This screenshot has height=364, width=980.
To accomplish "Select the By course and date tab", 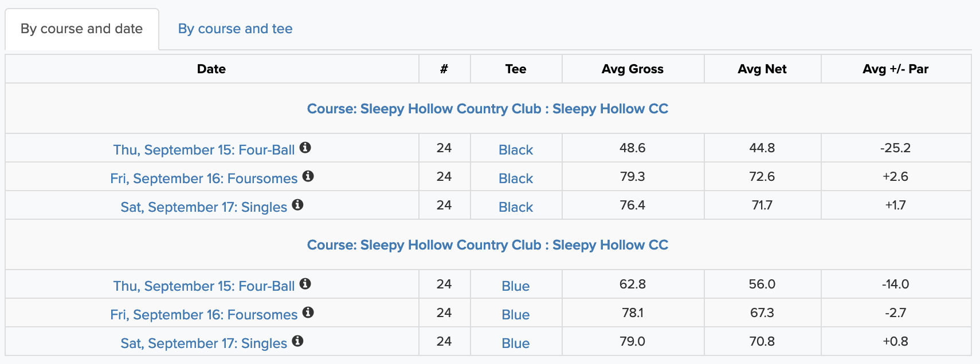I will [81, 29].
